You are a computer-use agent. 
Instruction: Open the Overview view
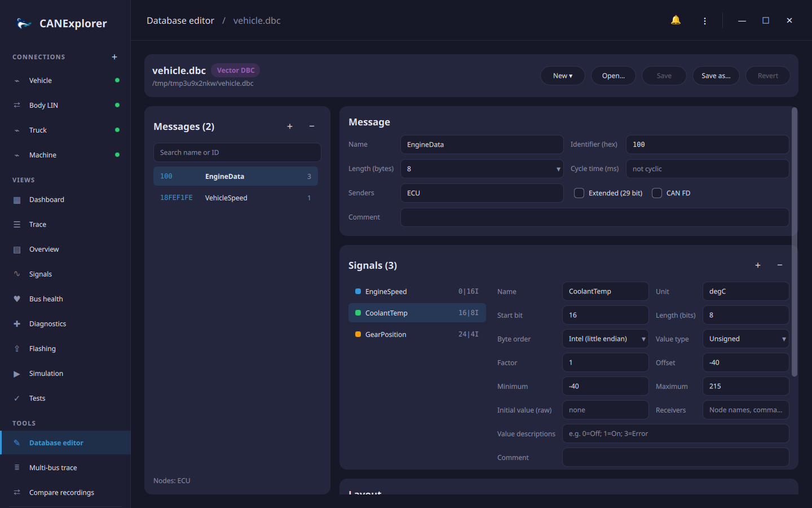point(65,249)
